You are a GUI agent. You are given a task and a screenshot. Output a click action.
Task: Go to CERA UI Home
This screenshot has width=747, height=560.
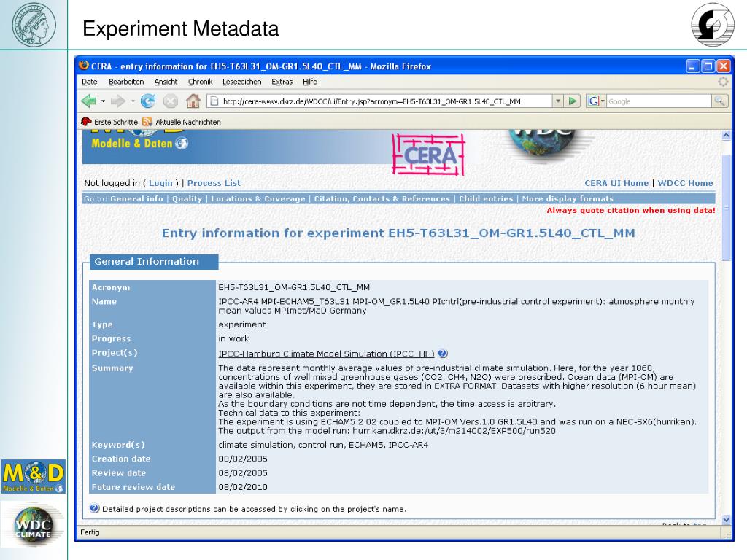pyautogui.click(x=616, y=183)
